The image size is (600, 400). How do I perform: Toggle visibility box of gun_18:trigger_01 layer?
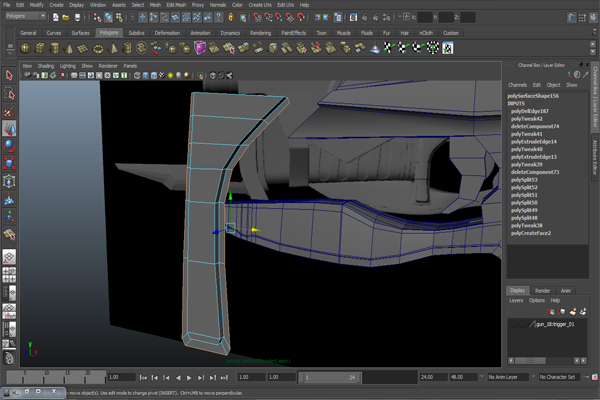[x=513, y=324]
